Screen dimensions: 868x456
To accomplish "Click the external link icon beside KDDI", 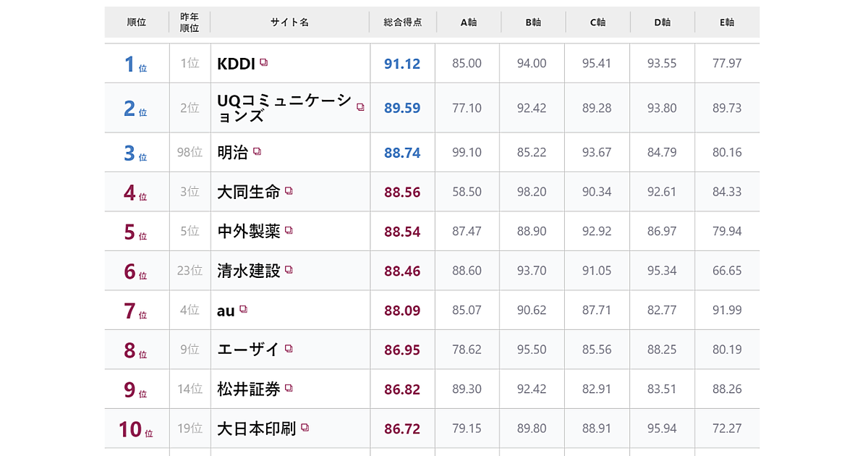I will click(264, 63).
